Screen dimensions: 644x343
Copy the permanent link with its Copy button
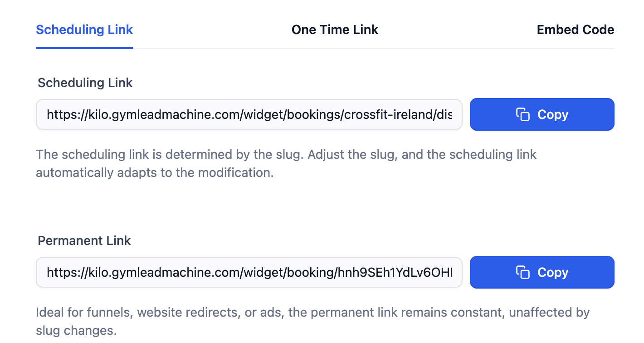coord(542,272)
